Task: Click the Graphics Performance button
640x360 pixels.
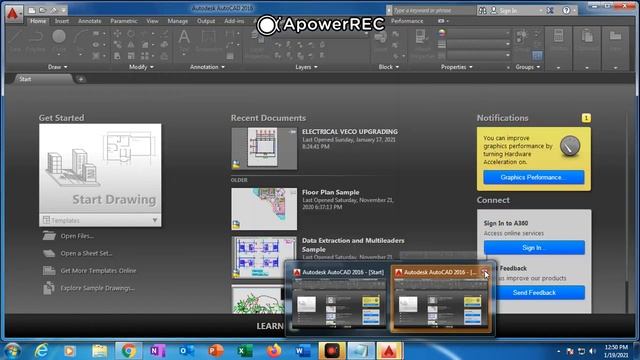Action: pyautogui.click(x=533, y=177)
